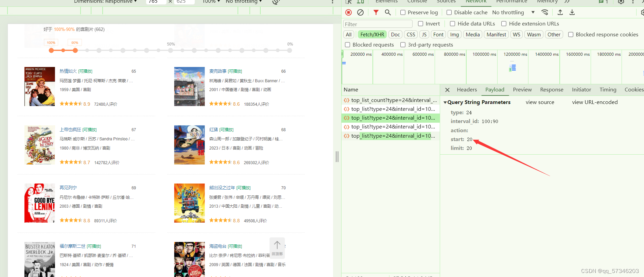The image size is (644, 277).
Task: Switch to Timing tab
Action: click(608, 90)
